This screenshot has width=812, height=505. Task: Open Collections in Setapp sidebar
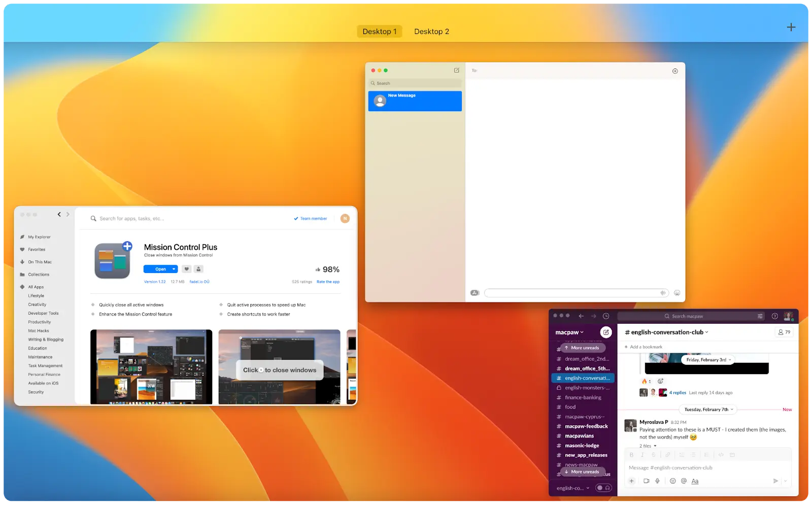point(39,275)
